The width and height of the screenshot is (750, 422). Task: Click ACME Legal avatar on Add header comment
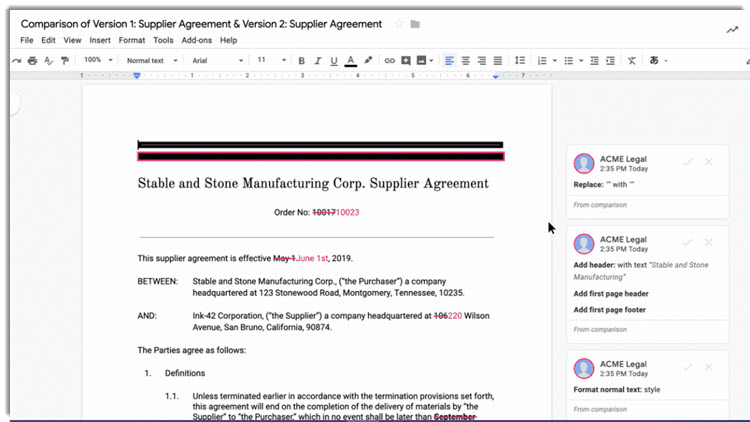tap(584, 244)
